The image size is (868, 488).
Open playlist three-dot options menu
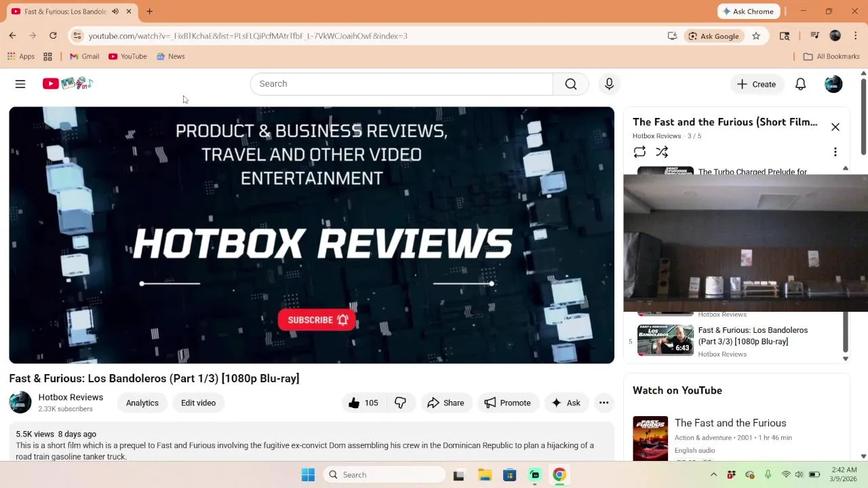[835, 152]
